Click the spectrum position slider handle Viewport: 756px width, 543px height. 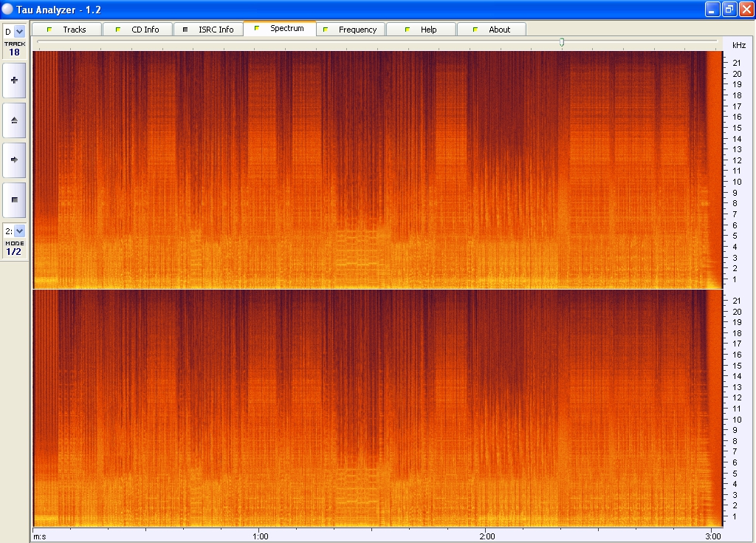562,42
